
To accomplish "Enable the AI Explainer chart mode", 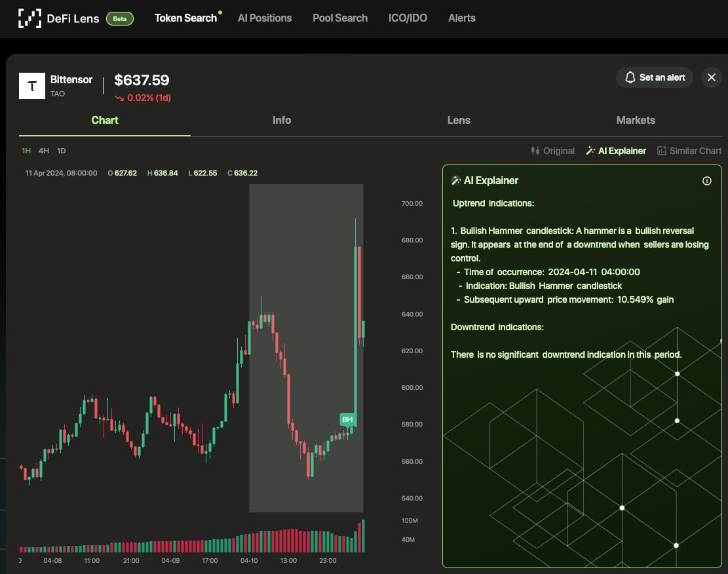I will [616, 151].
